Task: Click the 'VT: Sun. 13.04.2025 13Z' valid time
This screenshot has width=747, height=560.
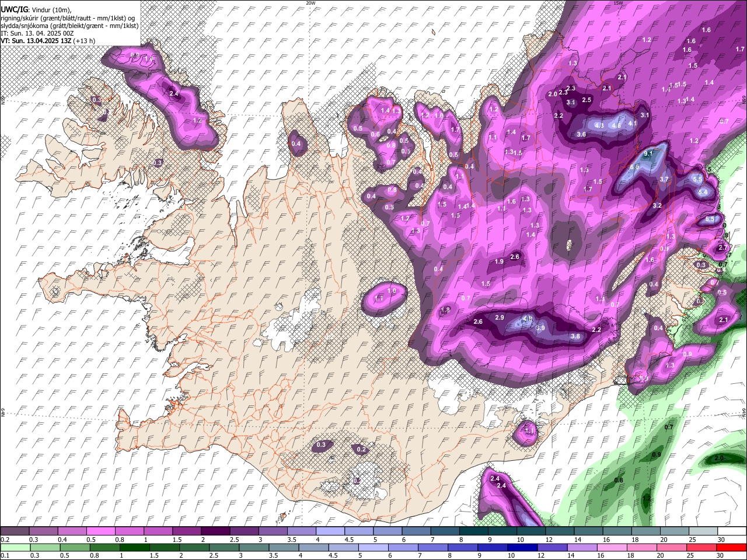Action: tap(36, 41)
